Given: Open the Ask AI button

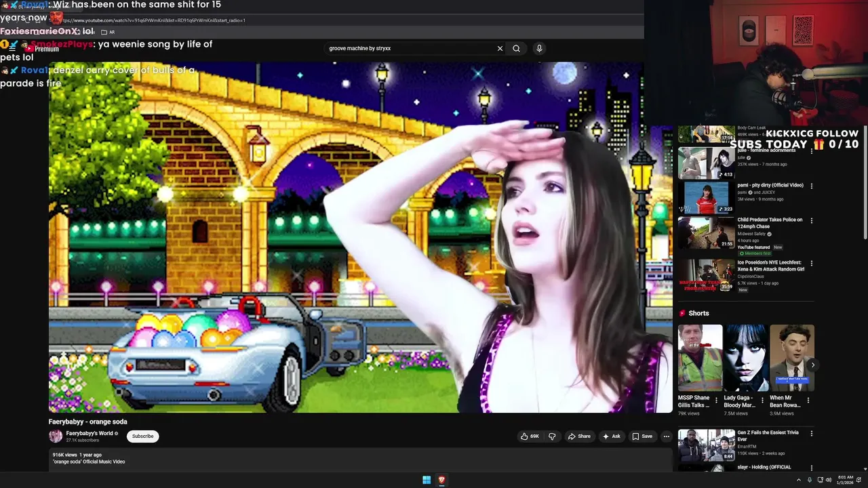Looking at the screenshot, I should click(x=612, y=436).
